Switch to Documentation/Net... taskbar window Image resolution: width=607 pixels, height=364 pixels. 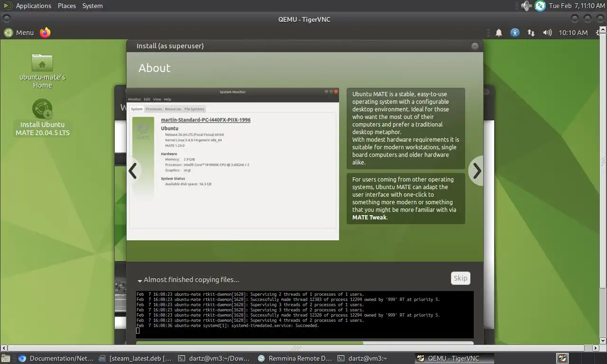coord(56,358)
